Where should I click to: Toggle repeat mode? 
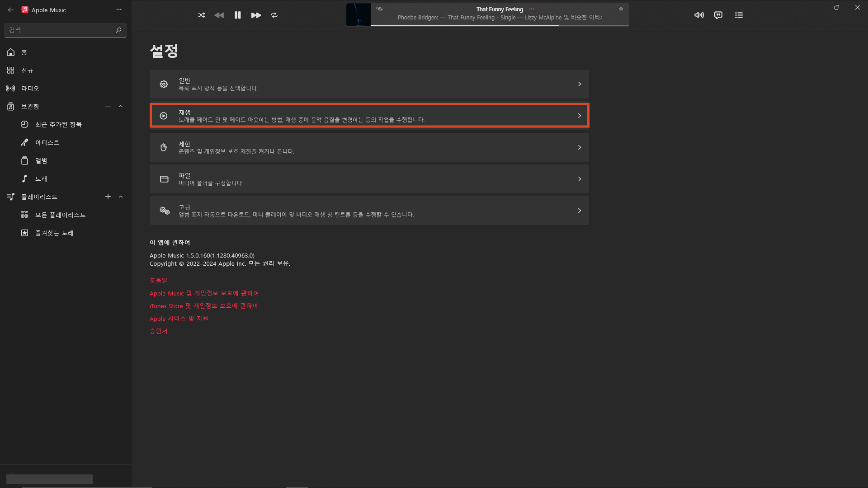(x=274, y=15)
